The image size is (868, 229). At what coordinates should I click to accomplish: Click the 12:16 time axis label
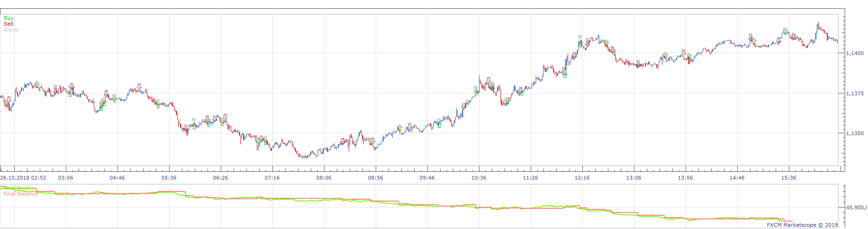click(582, 178)
